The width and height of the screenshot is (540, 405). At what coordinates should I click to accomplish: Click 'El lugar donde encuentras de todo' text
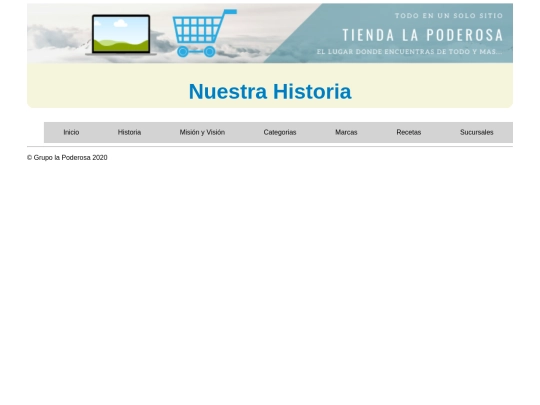click(409, 52)
